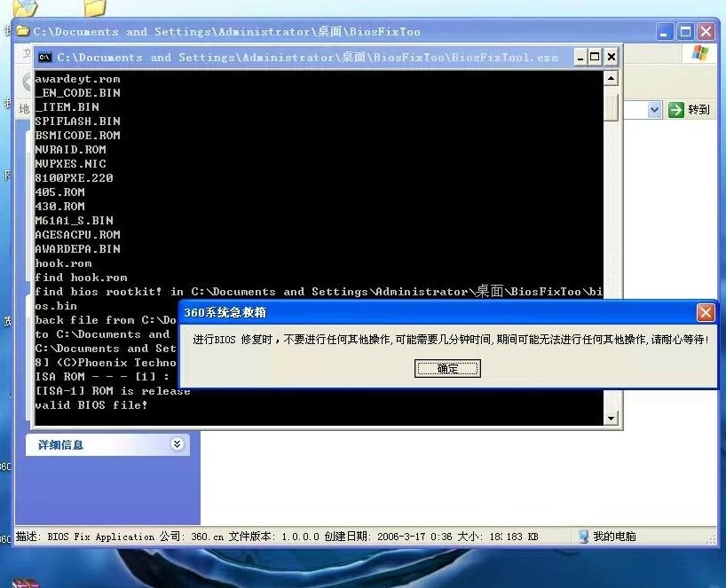Image resolution: width=726 pixels, height=588 pixels.
Task: Minimize the Explorer BiosFixToo window
Action: [664, 32]
